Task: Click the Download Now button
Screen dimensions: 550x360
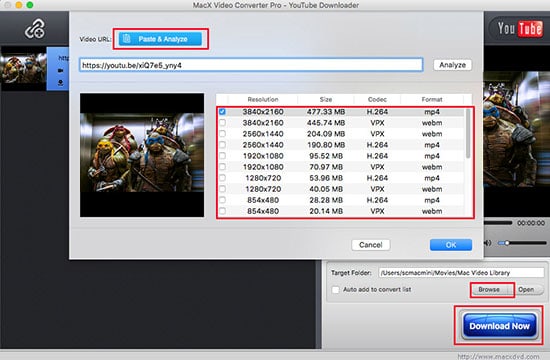Action: (499, 326)
